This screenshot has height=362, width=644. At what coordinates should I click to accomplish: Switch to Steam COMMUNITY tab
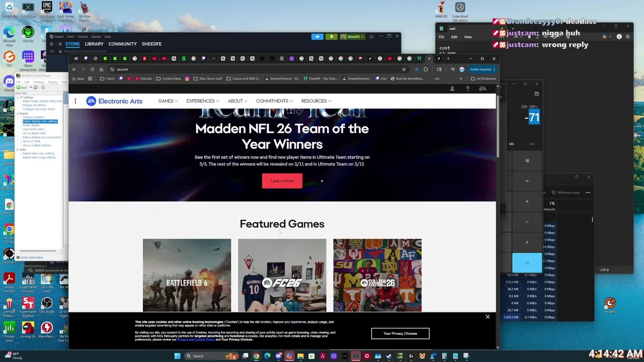pyautogui.click(x=122, y=44)
